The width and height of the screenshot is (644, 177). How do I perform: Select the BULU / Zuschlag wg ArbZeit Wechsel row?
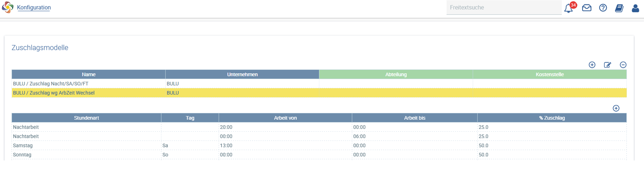click(319, 93)
